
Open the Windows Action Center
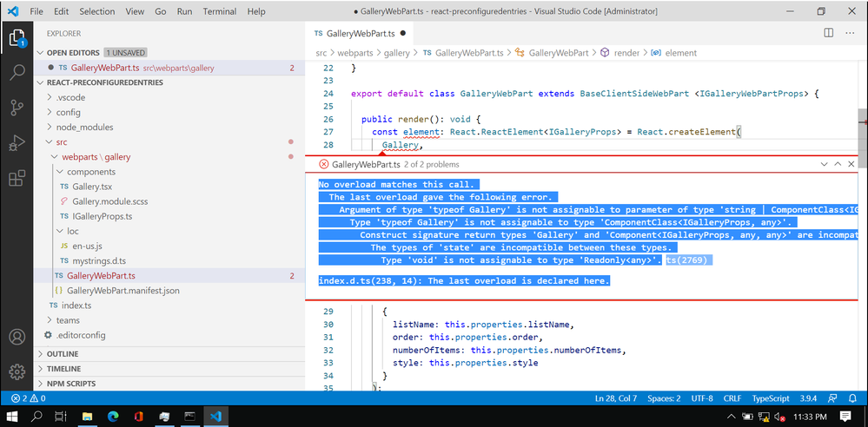click(x=845, y=416)
